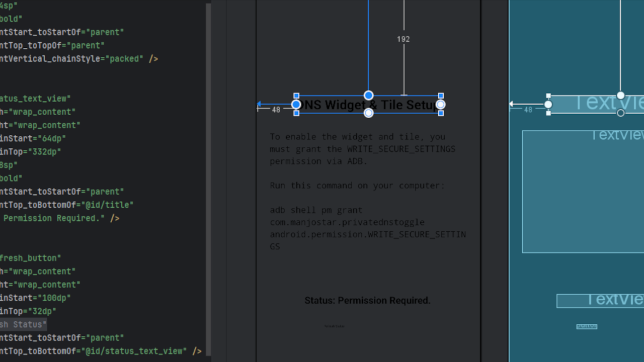Image resolution: width=644 pixels, height=362 pixels.
Task: Click blueprint title's top constraint anchor
Action: tap(620, 96)
